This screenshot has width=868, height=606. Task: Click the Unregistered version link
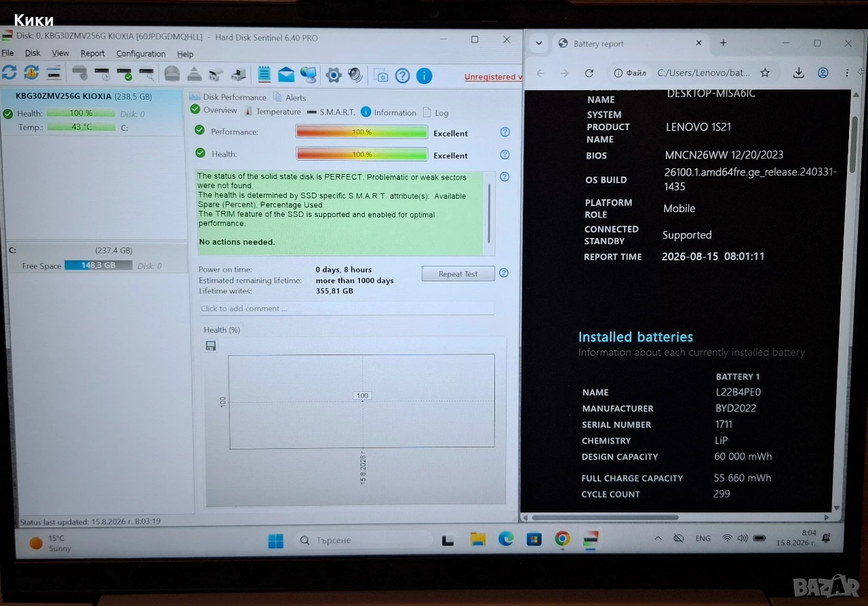(493, 77)
